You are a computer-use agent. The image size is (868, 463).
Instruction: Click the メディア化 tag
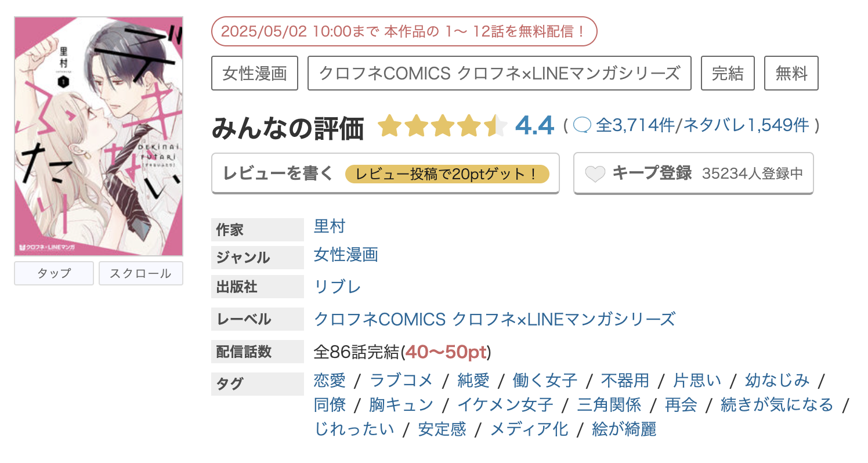coord(529,429)
